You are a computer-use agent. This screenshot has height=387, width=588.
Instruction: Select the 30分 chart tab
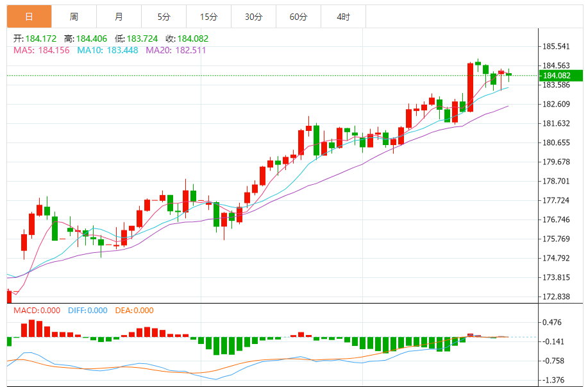pyautogui.click(x=253, y=17)
